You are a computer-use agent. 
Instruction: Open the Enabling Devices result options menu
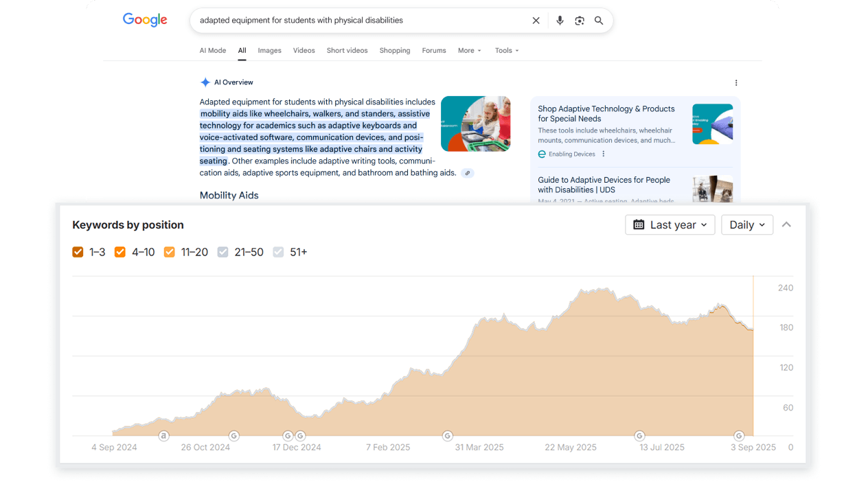coord(604,154)
